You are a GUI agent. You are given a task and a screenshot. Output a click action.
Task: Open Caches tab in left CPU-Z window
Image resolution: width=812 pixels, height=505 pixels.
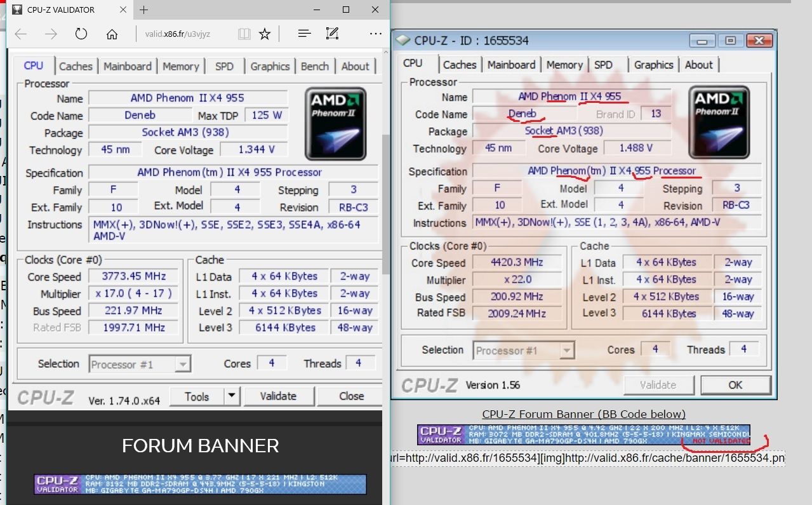[76, 66]
